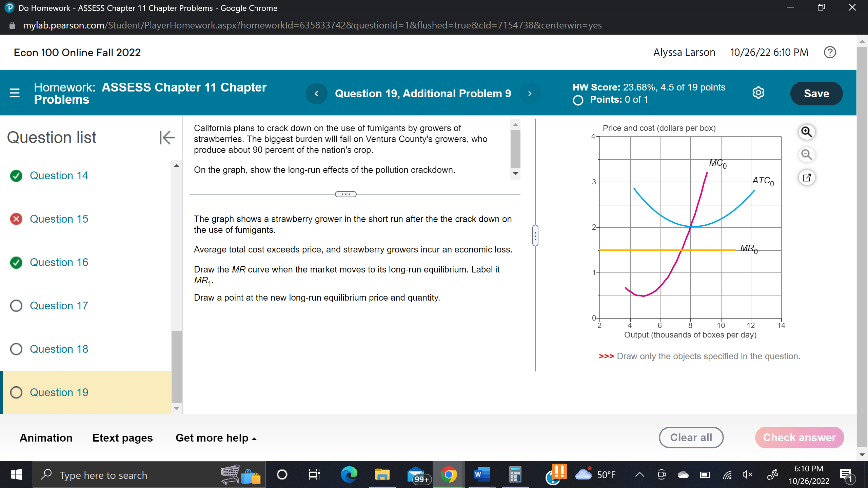Open Etext pages
The height and width of the screenshot is (488, 868).
122,438
